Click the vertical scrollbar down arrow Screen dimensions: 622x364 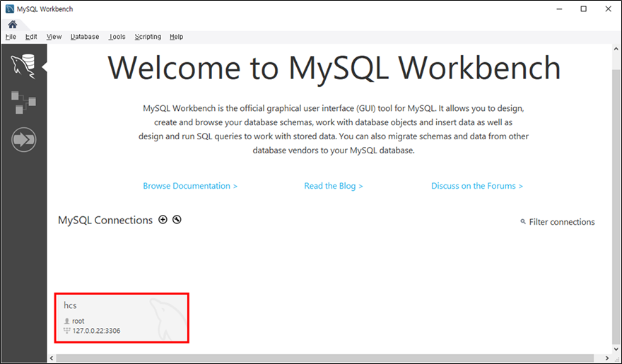point(616,349)
